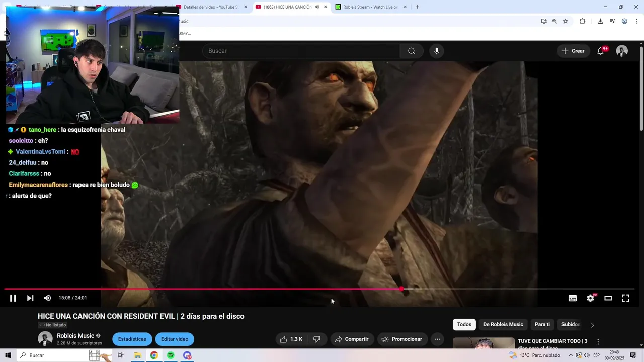Open File Explorer from the taskbar
Viewport: 644px width, 362px height.
tap(137, 355)
